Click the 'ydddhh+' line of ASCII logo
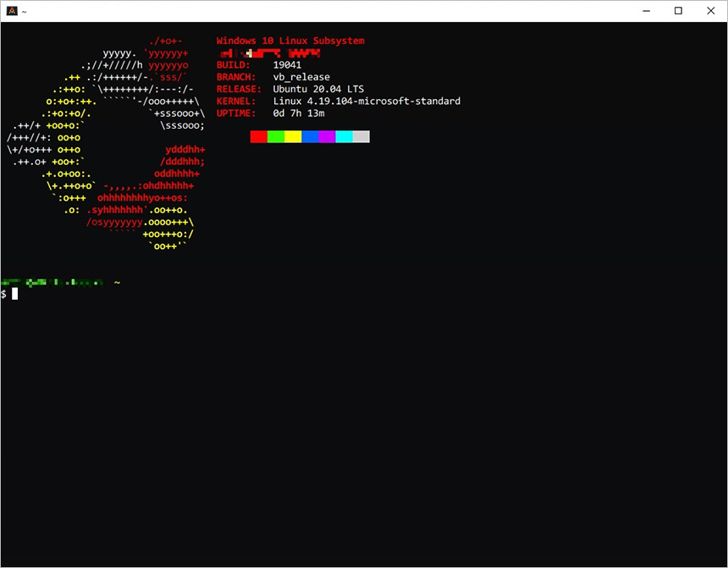This screenshot has height=568, width=728. 185,150
